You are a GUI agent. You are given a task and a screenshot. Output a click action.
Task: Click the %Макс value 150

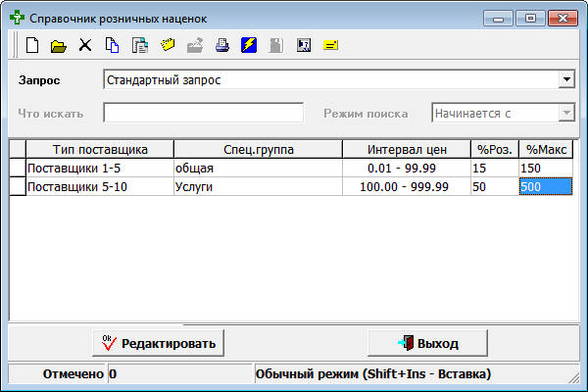[x=546, y=168]
